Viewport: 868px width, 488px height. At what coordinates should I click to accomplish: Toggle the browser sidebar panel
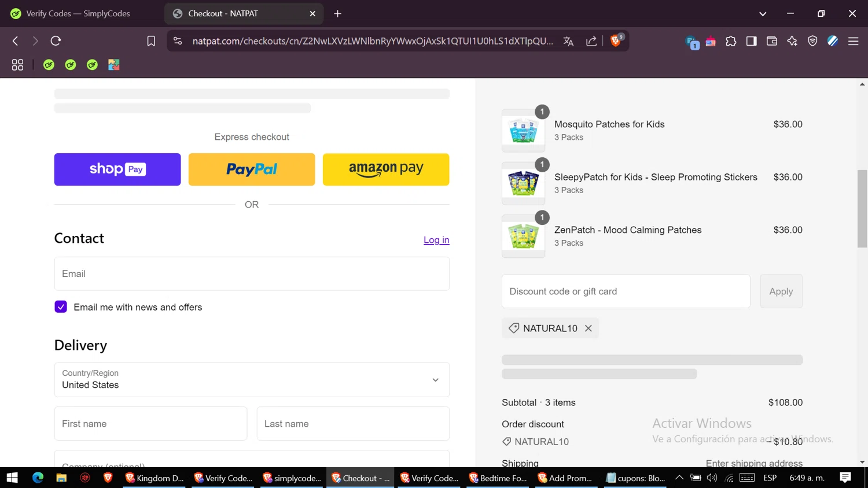[751, 41]
